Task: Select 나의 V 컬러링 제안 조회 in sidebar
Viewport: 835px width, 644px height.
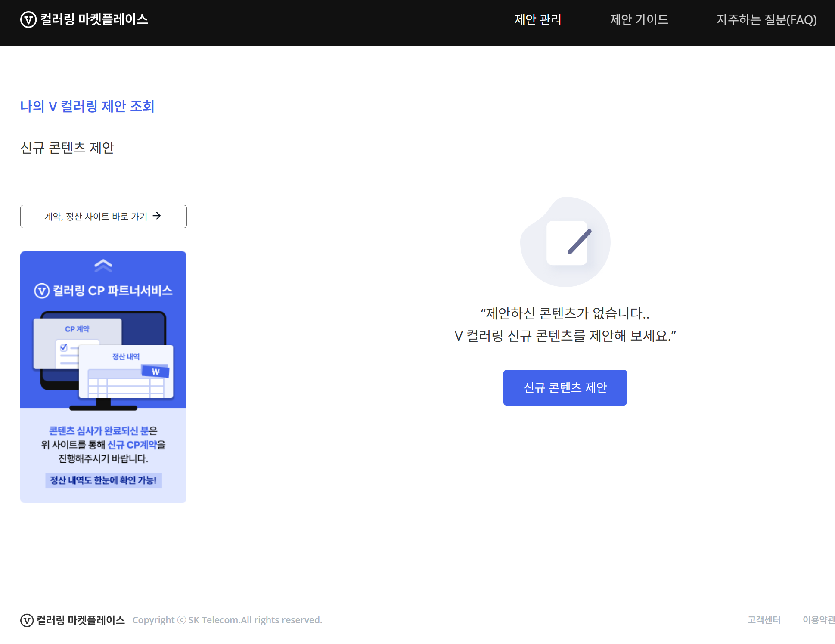Action: [x=87, y=106]
